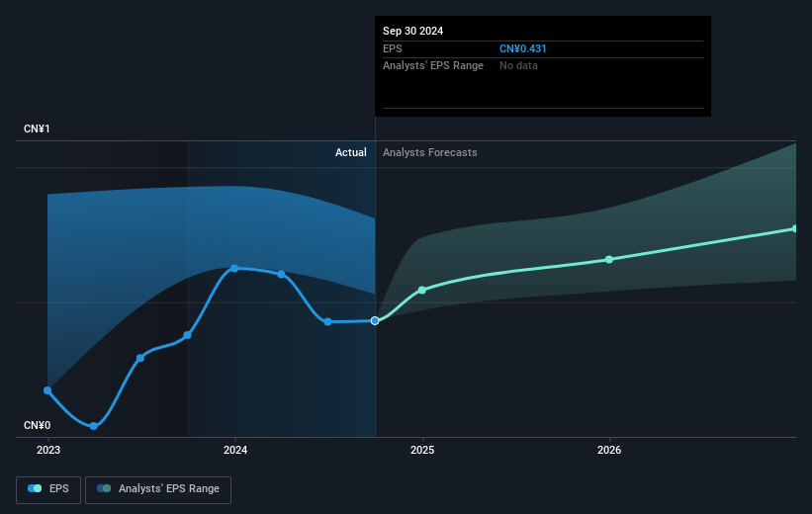Click the lowest EPS point near CN¥0
Screen dimensions: 812x514
(x=94, y=426)
